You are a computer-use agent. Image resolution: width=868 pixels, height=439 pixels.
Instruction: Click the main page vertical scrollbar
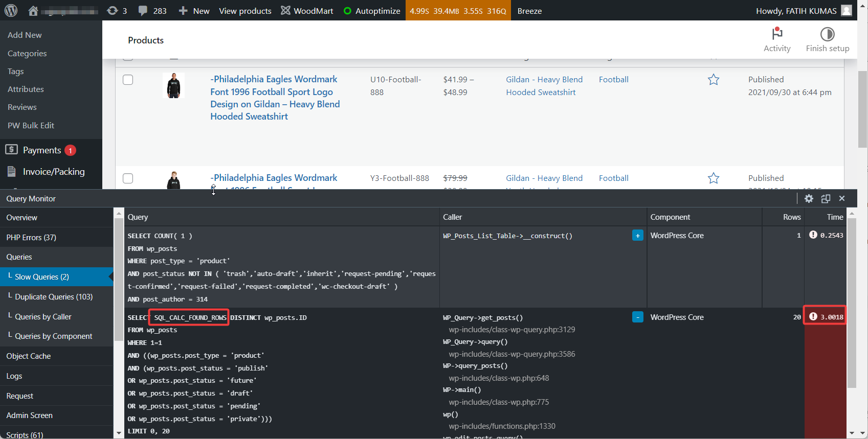coord(863,109)
